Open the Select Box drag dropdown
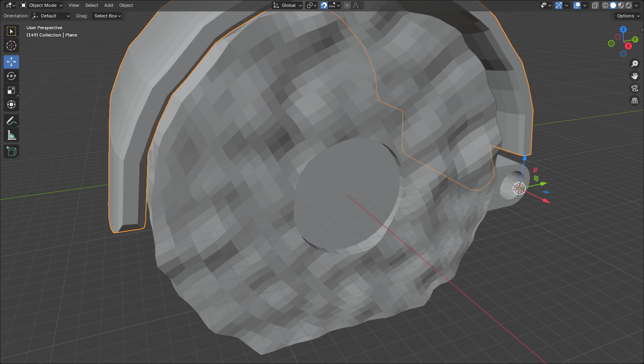 [107, 16]
